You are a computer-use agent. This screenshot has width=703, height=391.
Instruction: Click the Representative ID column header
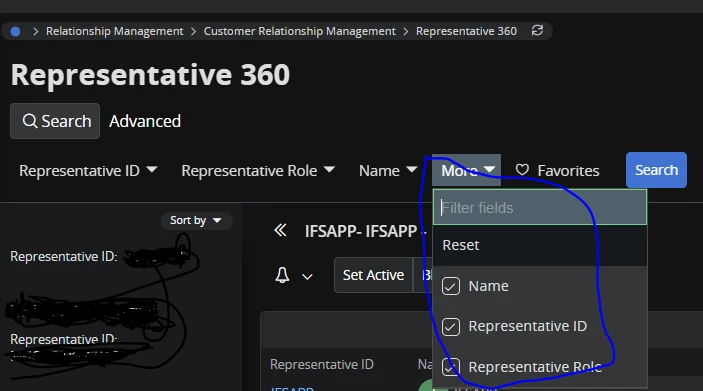[x=321, y=365]
